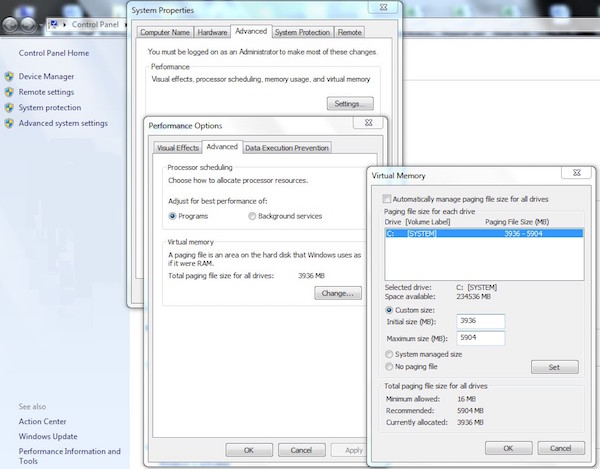Click the Device Manager shield icon
600x469 pixels.
click(9, 76)
